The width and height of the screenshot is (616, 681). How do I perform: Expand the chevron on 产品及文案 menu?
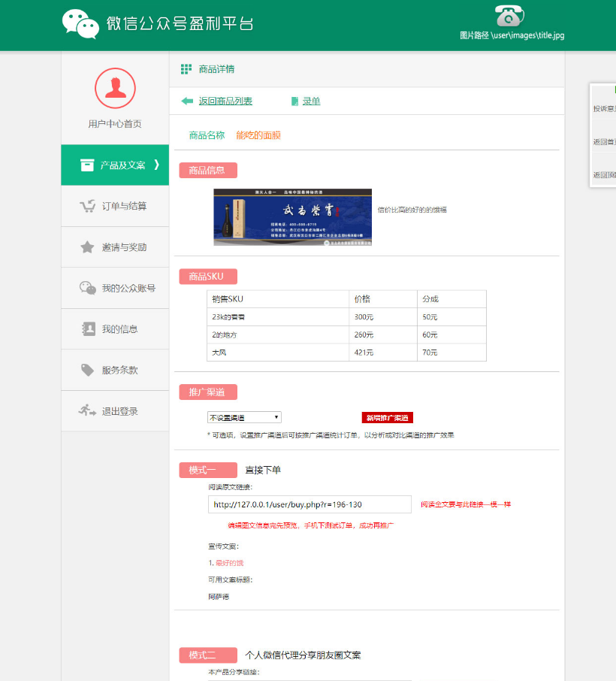[x=157, y=165]
